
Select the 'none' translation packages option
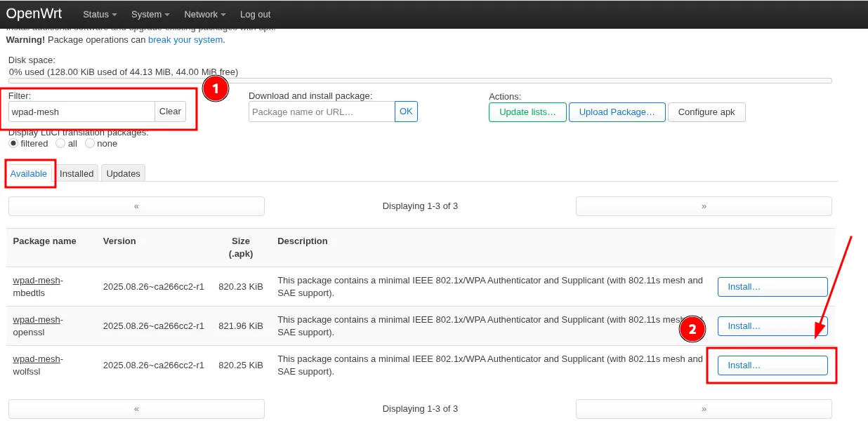(90, 143)
